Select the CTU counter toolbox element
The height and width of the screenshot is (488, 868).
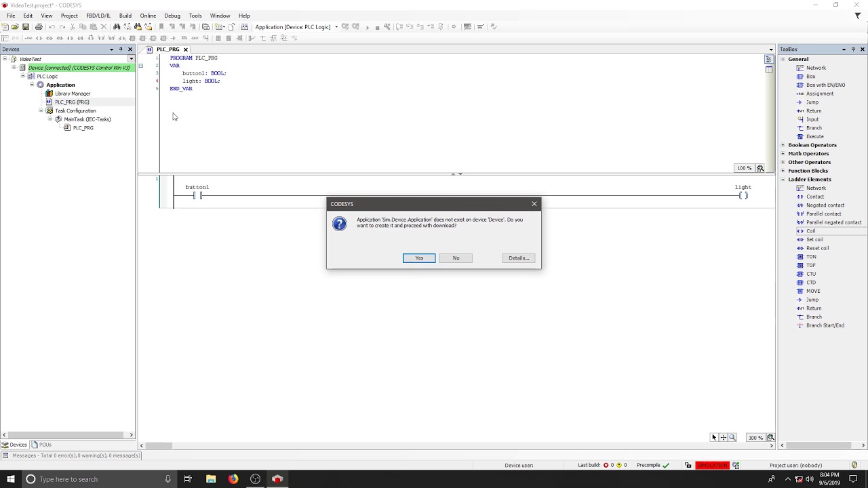811,274
